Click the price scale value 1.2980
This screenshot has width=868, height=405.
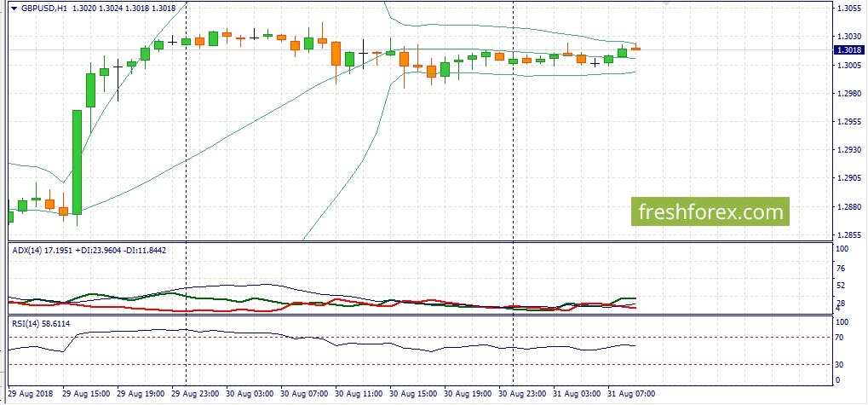(x=848, y=93)
